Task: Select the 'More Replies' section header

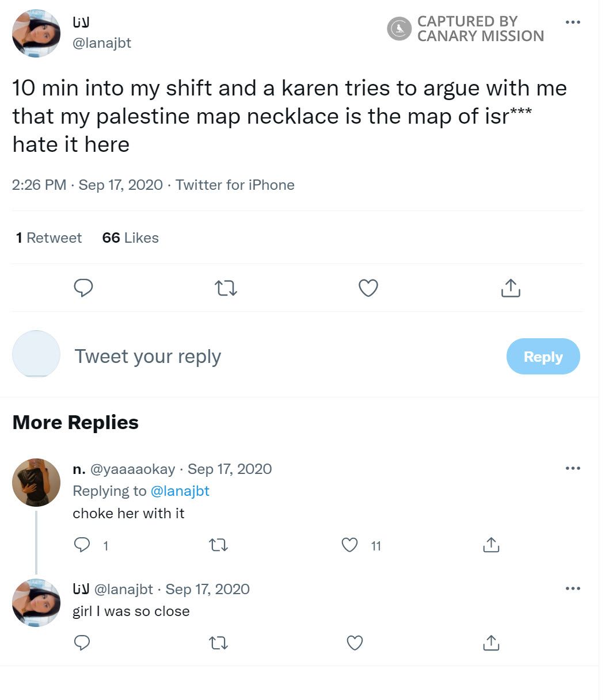Action: [x=75, y=422]
